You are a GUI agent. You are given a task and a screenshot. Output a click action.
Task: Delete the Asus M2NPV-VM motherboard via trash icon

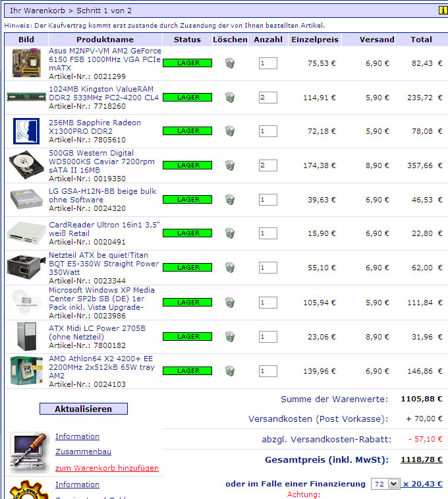(x=230, y=63)
